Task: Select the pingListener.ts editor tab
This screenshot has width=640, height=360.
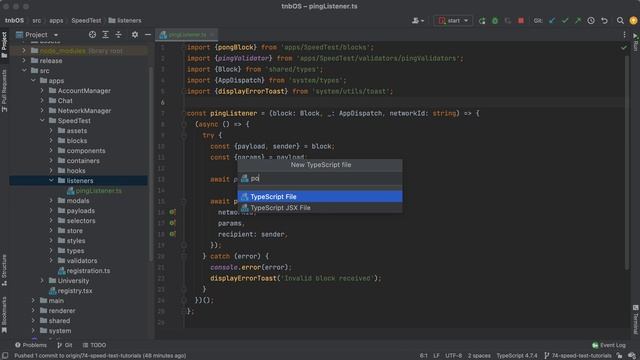Action: coord(187,35)
